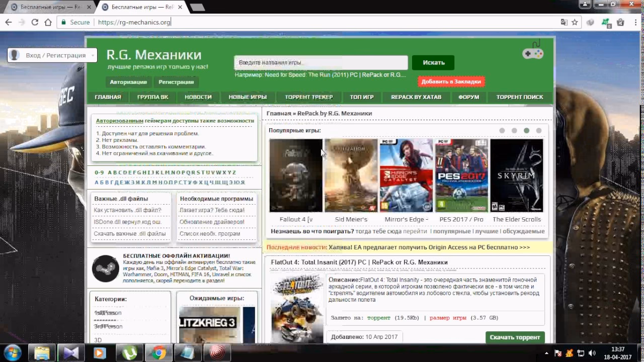This screenshot has height=362, width=644.
Task: Select the last carousel dot in popular games
Action: (539, 131)
